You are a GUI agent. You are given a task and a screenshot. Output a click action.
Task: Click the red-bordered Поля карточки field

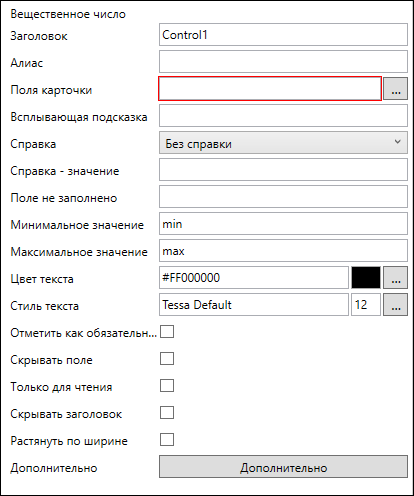click(270, 89)
